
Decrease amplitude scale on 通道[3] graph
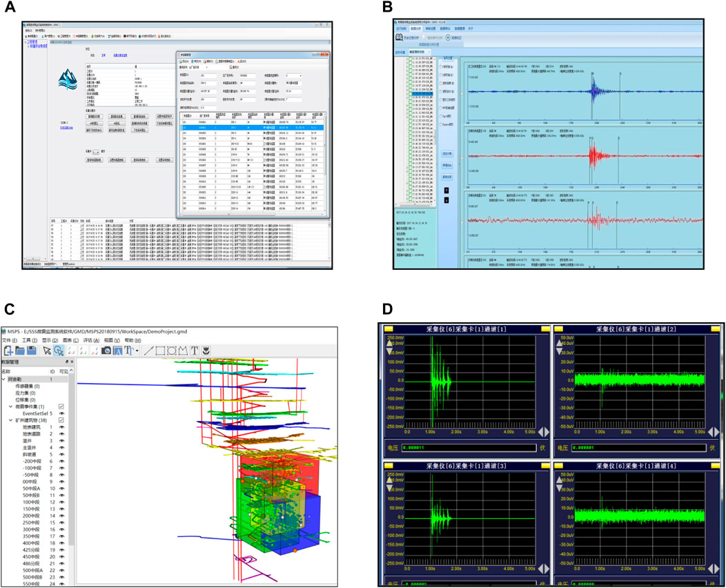coord(389,487)
